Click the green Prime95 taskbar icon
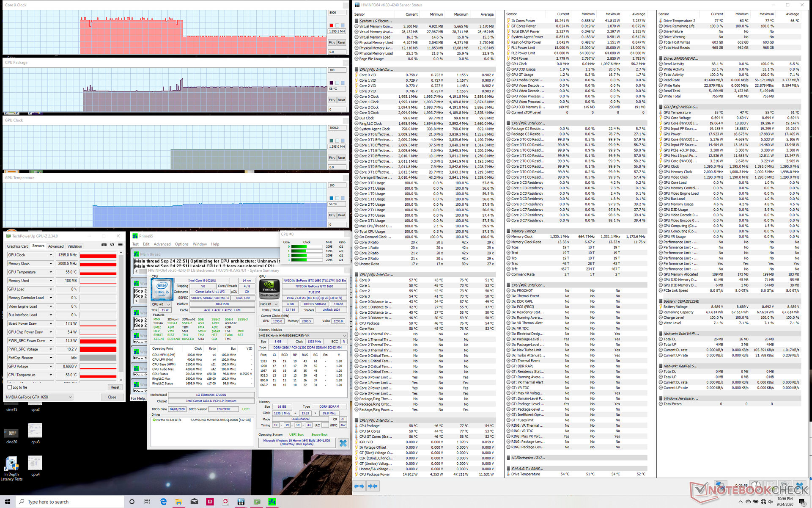This screenshot has width=812, height=508. 272,502
